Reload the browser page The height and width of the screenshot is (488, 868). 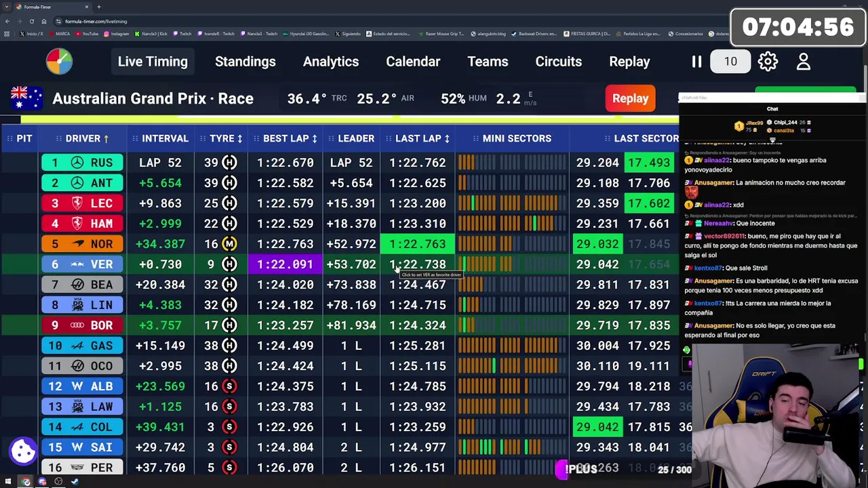click(31, 21)
